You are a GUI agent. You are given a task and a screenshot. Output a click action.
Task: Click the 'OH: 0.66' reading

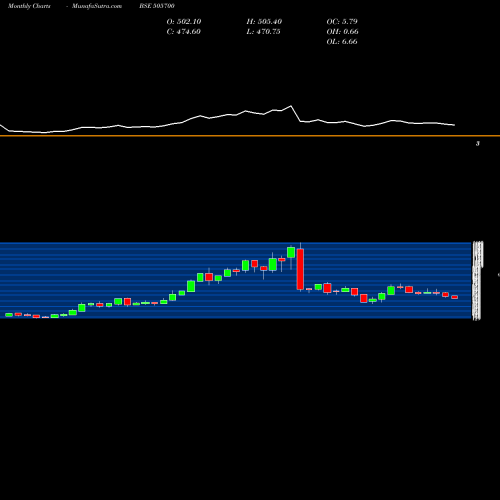click(x=342, y=31)
